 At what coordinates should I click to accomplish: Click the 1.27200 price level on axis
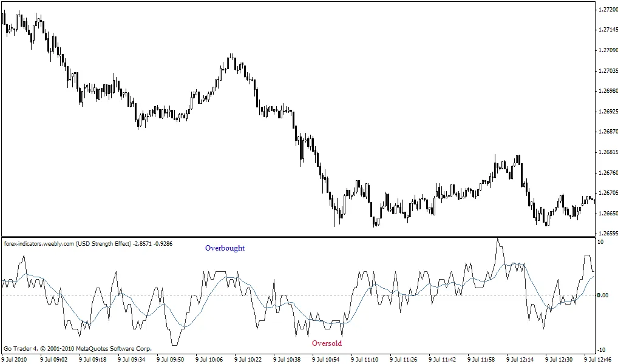608,9
